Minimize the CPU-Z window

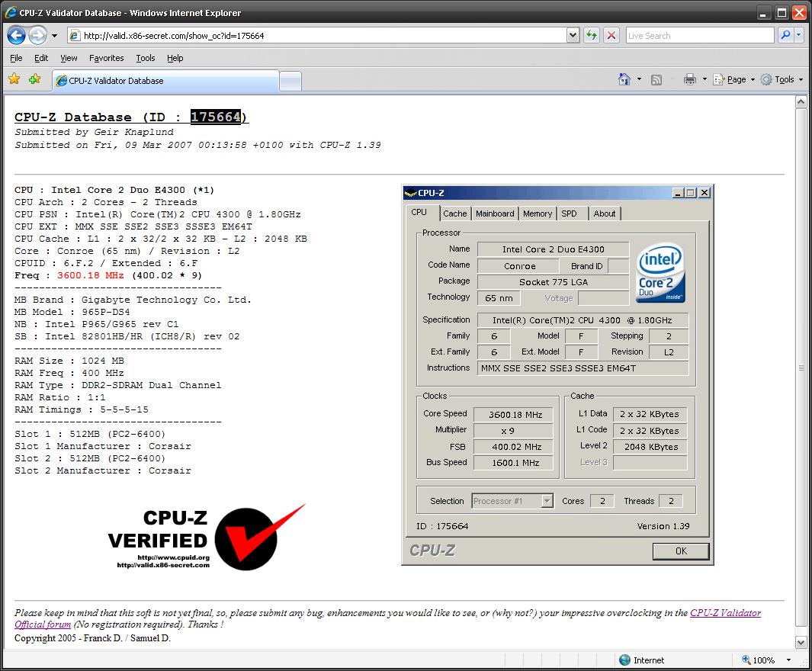pos(677,193)
